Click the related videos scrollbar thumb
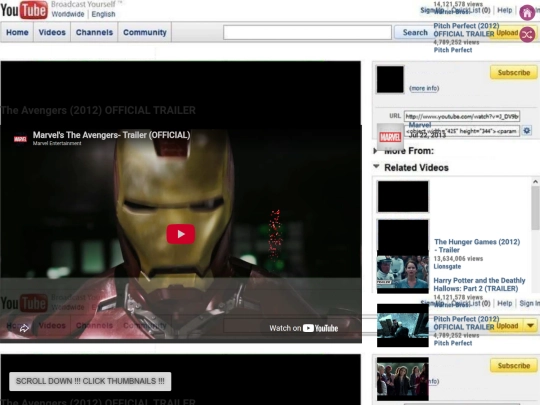Screen dimensions: 540x405 (535, 208)
